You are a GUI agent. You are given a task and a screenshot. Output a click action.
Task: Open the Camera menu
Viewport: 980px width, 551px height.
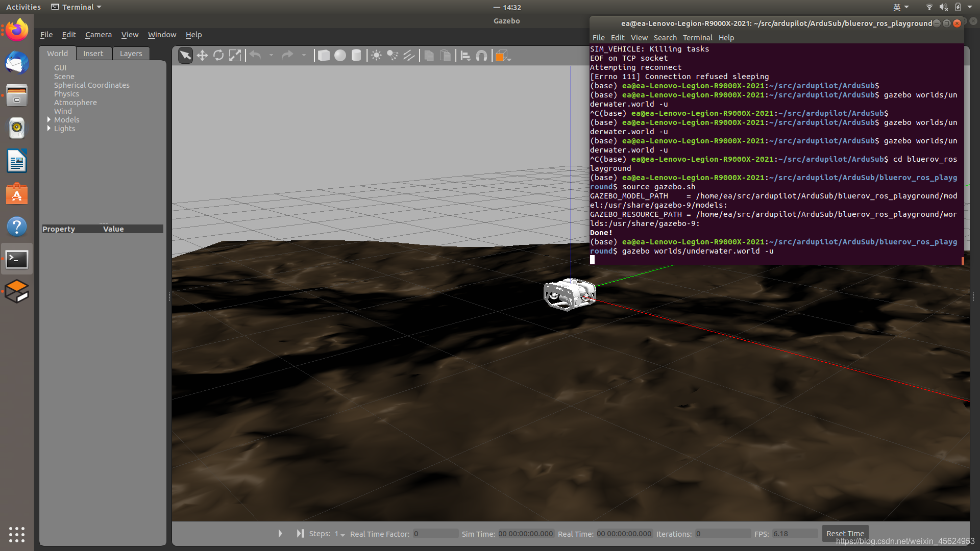(98, 35)
